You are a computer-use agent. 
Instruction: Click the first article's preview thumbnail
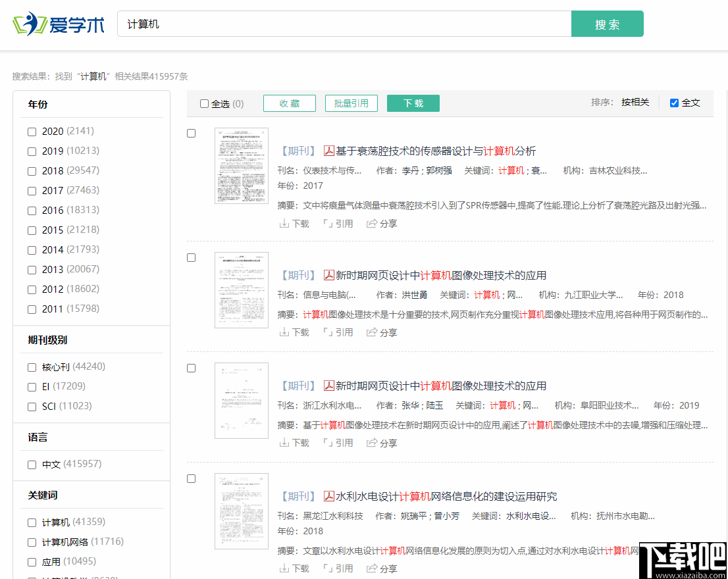click(241, 165)
